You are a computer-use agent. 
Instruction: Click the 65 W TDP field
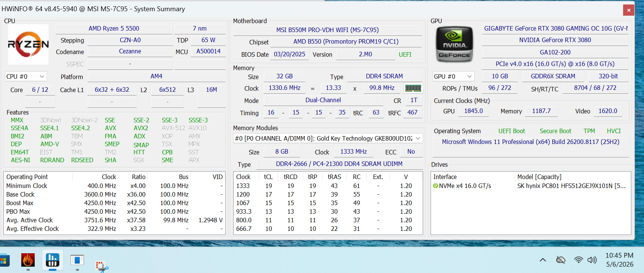(x=208, y=40)
